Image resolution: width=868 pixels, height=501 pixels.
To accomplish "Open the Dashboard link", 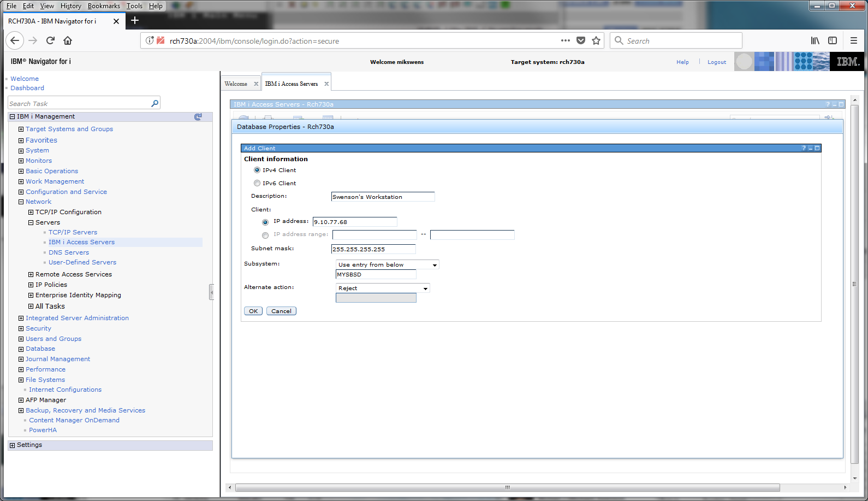I will 27,88.
